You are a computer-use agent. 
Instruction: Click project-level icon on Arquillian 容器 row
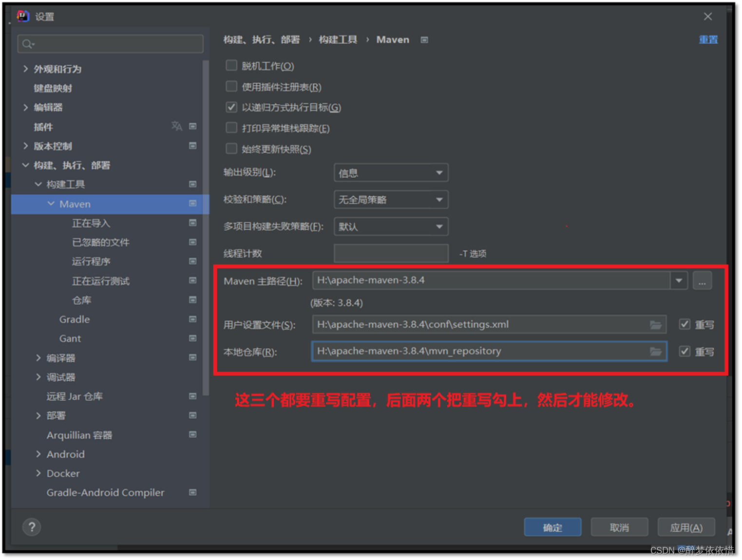tap(193, 434)
